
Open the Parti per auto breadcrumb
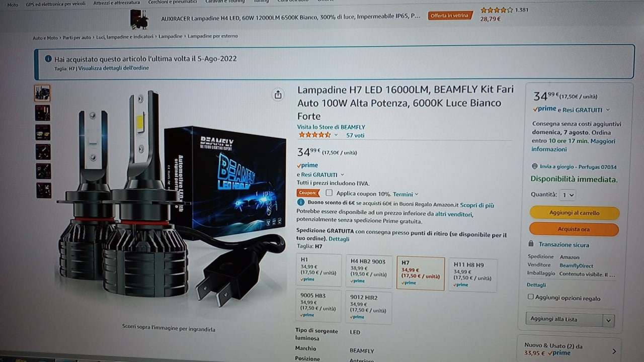pos(77,38)
